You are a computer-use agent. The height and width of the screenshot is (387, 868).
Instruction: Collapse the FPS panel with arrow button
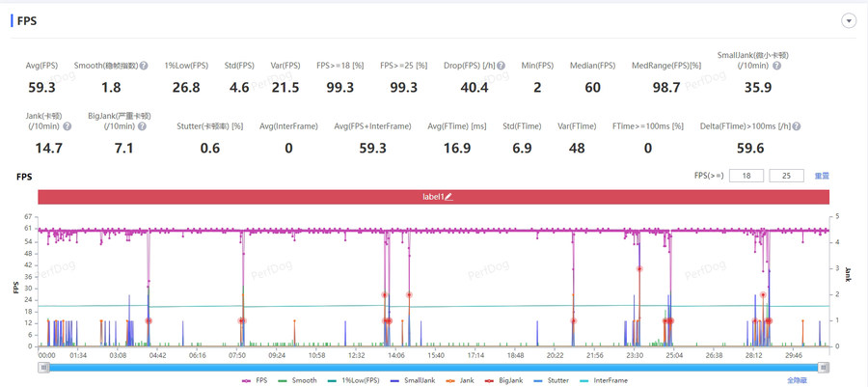(848, 21)
